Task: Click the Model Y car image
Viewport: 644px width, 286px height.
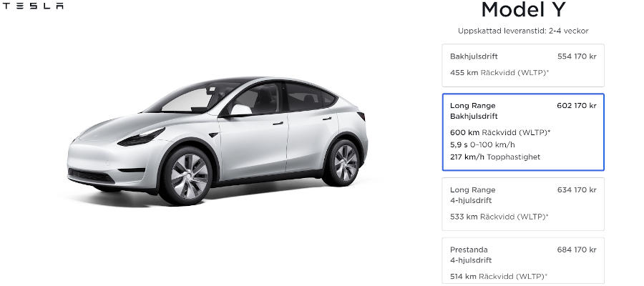Action: (x=218, y=140)
